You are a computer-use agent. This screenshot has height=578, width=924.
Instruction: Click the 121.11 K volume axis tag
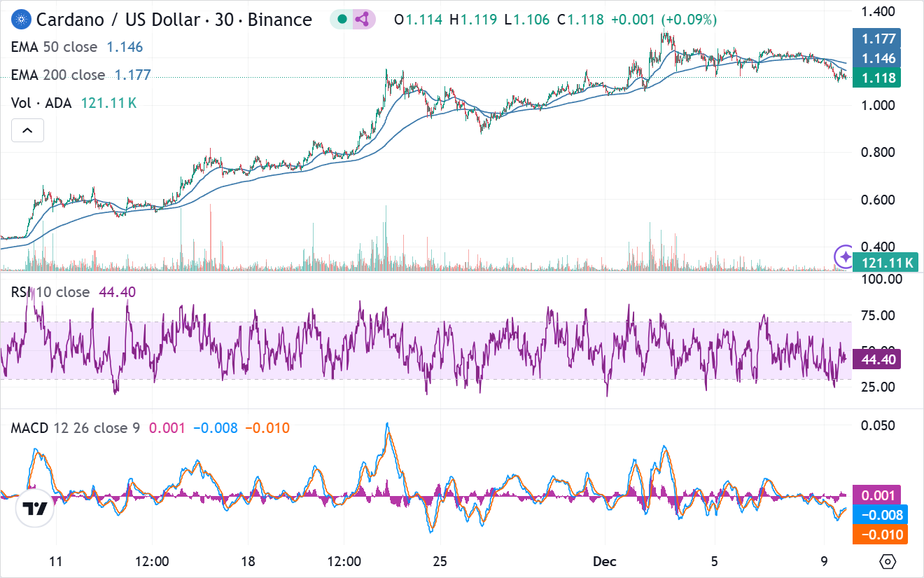coord(887,263)
